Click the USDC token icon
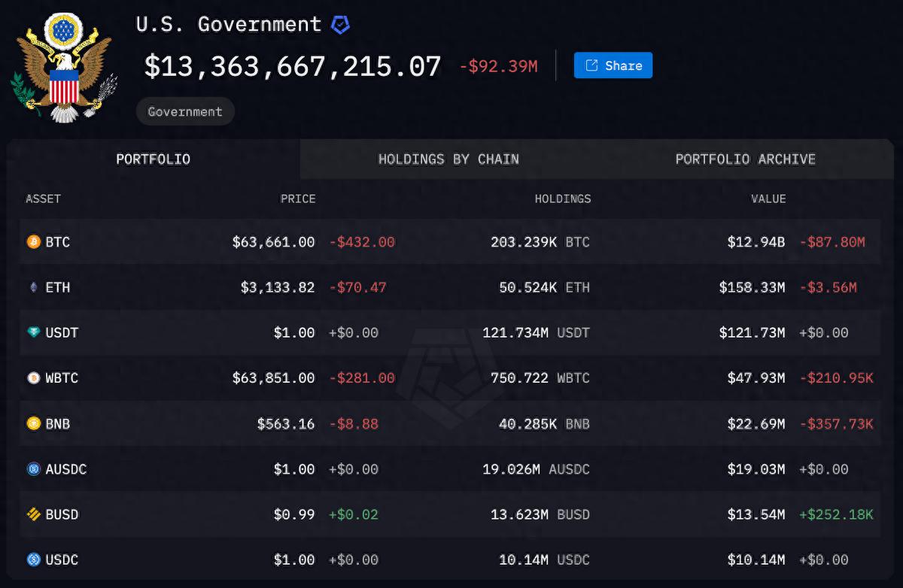This screenshot has height=588, width=903. [x=33, y=559]
